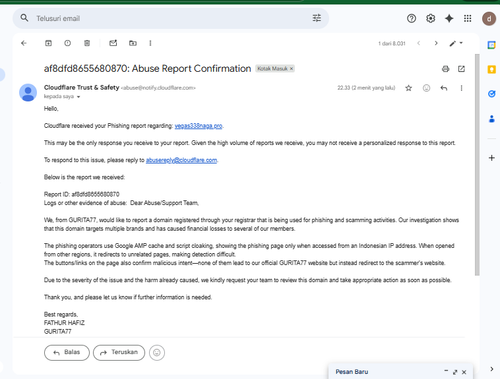Click the FATHUR HAFIZ signature text
The height and width of the screenshot is (379, 500).
pyautogui.click(x=64, y=323)
